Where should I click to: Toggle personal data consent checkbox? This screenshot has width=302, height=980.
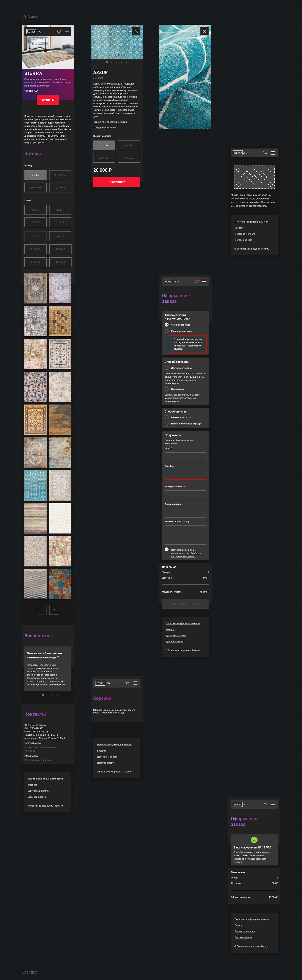click(166, 549)
